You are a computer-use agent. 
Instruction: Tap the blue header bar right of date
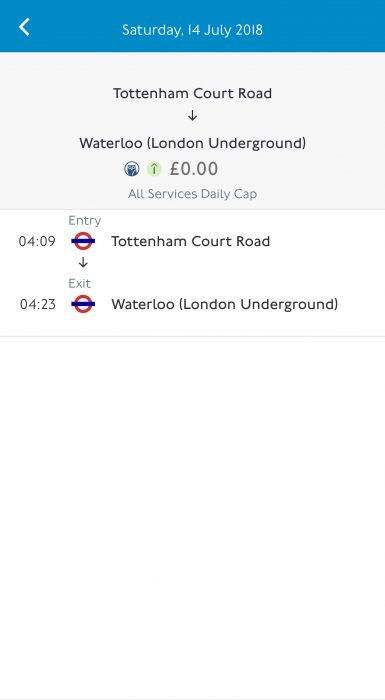tap(324, 27)
